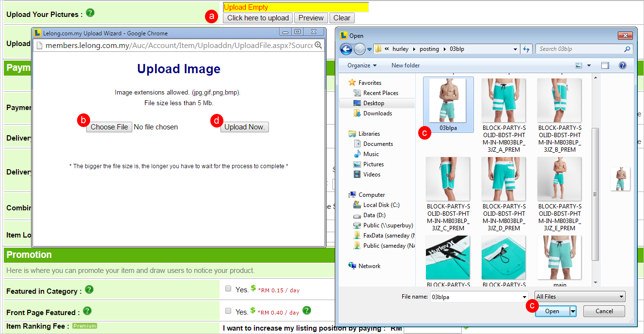Open the help icon in Open dialog toolbar

coord(623,65)
